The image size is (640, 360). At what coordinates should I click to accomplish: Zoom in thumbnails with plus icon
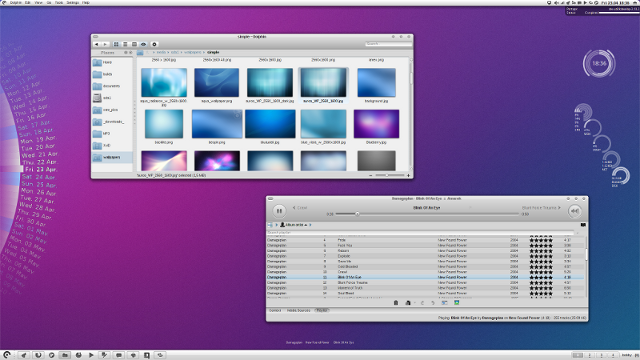pos(408,176)
